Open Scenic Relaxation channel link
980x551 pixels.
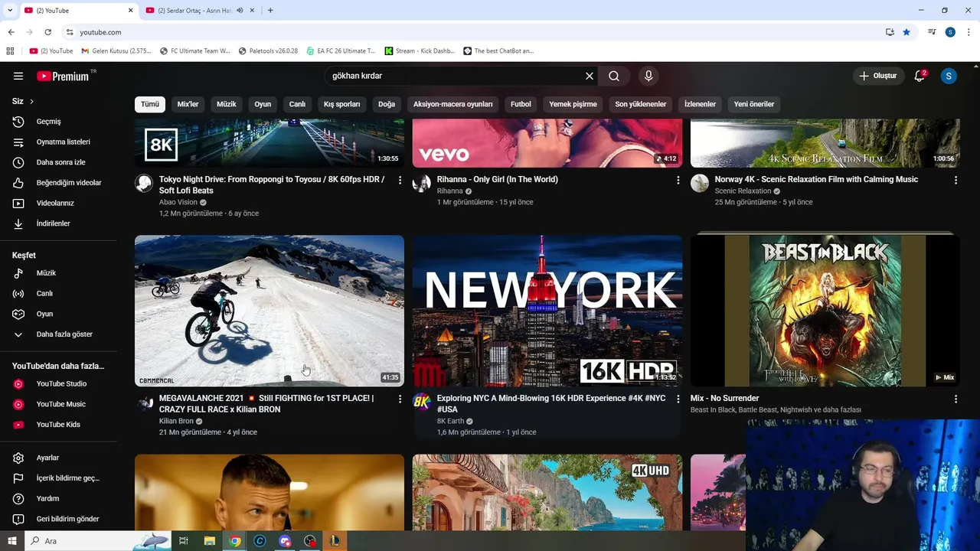coord(743,191)
